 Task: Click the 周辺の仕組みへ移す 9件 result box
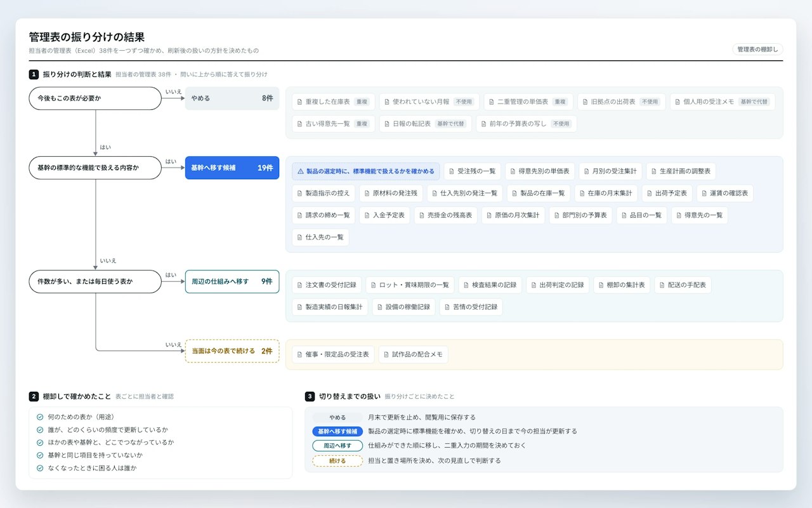pyautogui.click(x=232, y=281)
